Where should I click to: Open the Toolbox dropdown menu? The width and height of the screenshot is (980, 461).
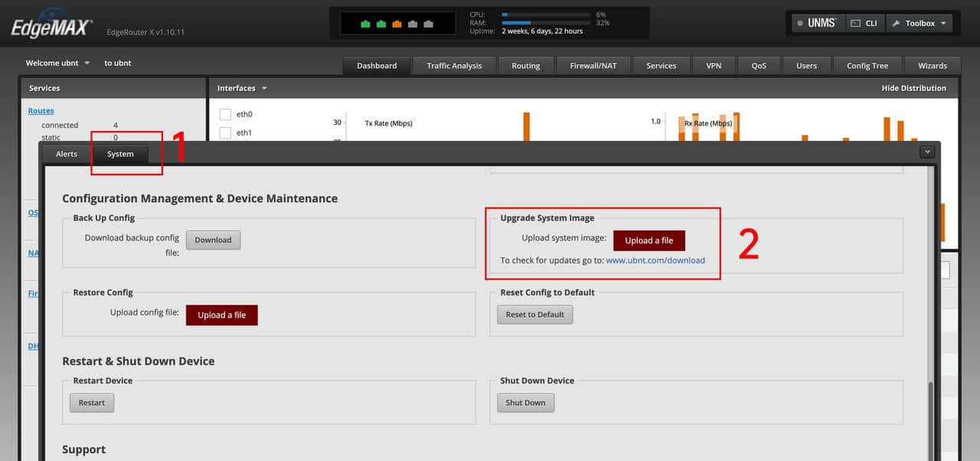coord(920,23)
